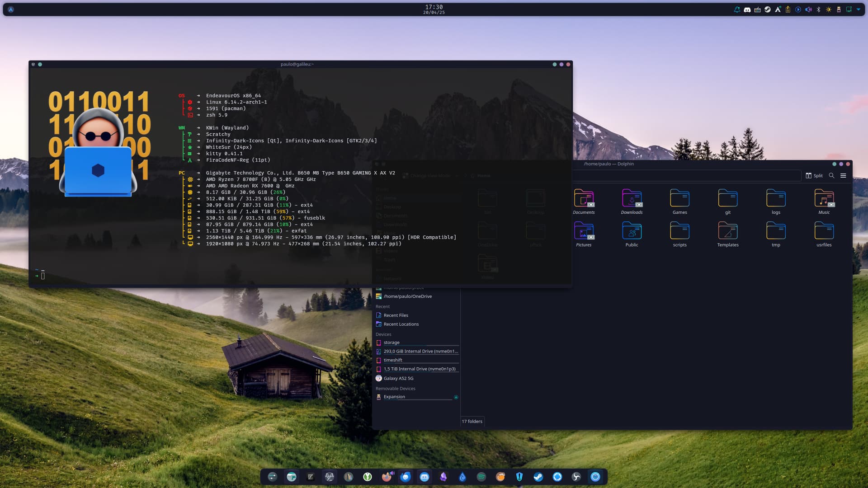Open the scripts folder in Dolphin

(x=679, y=234)
